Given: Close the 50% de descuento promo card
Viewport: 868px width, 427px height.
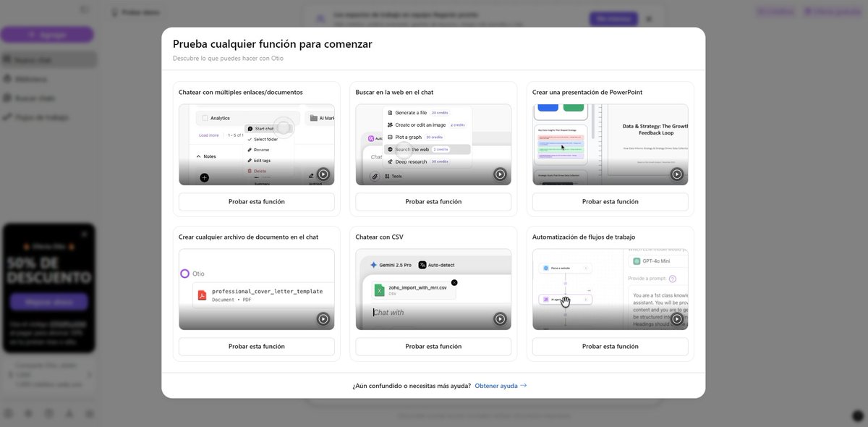Looking at the screenshot, I should [85, 234].
